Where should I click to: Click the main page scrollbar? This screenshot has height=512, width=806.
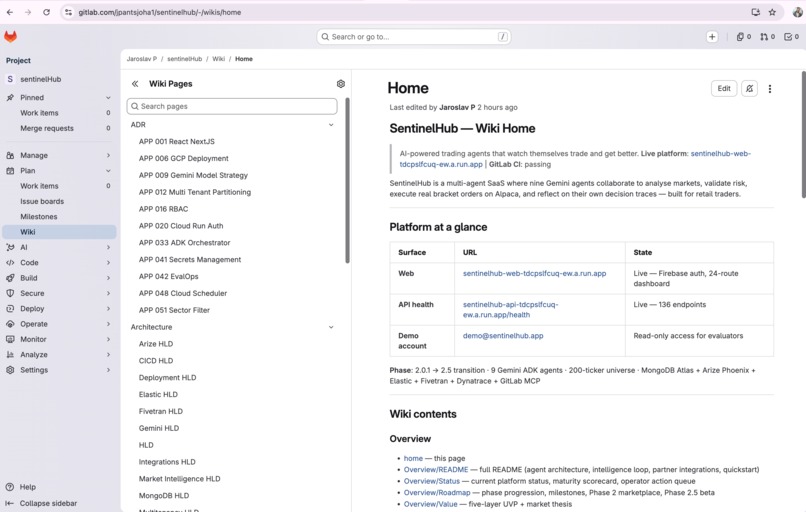pyautogui.click(x=803, y=134)
